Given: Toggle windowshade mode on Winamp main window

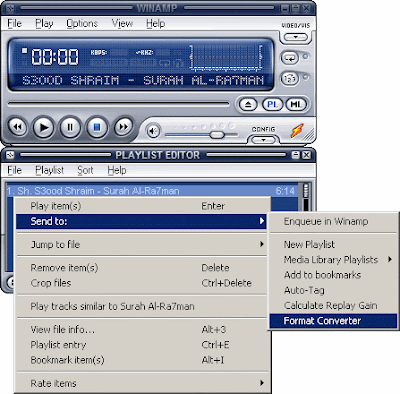Looking at the screenshot, I should 295,8.
